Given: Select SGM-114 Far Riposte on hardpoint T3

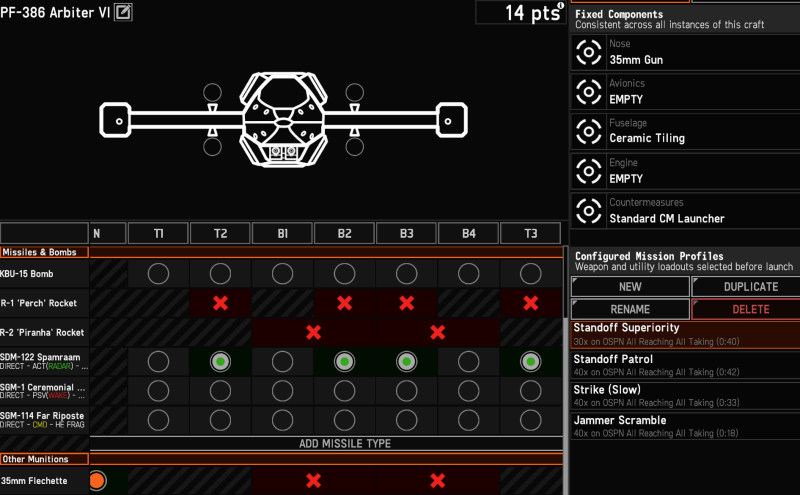Looking at the screenshot, I should pos(531,420).
